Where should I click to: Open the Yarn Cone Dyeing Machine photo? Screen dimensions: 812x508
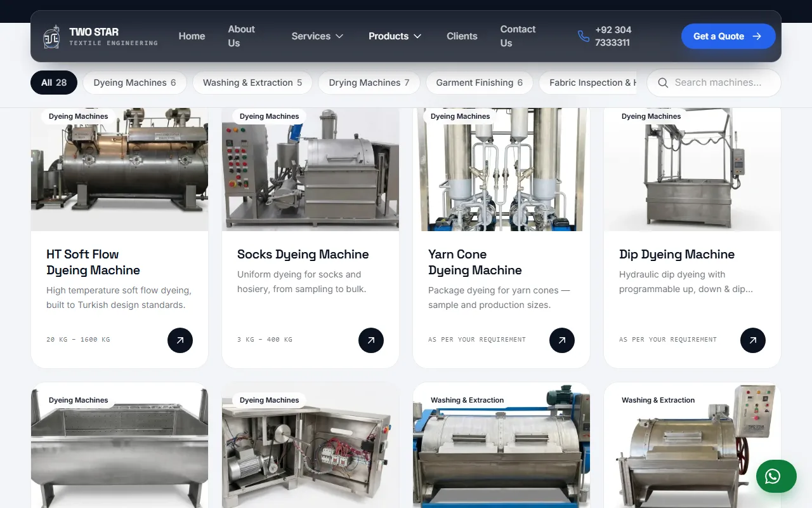[x=501, y=170]
